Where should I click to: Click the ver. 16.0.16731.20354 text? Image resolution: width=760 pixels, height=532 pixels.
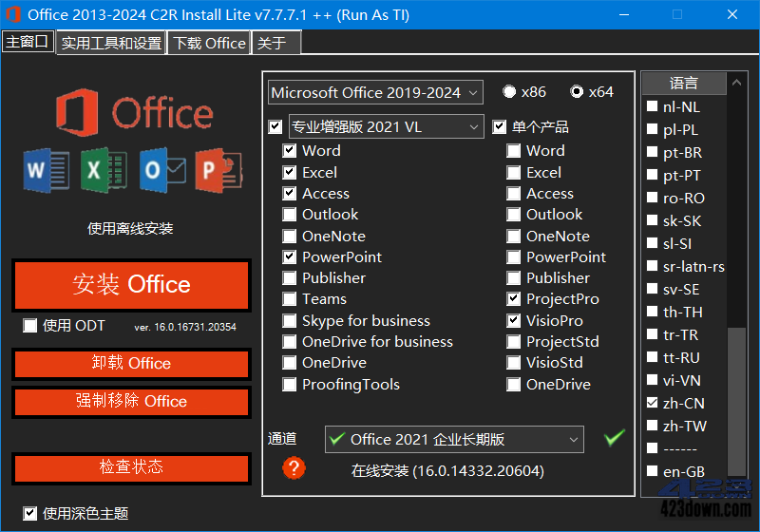185,327
